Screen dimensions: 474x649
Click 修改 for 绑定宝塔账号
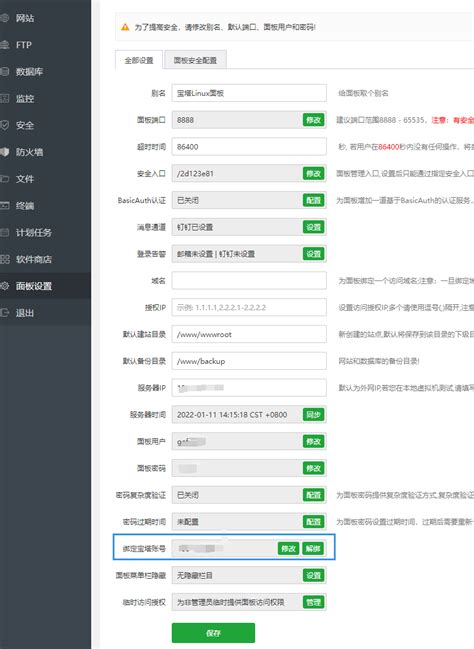point(288,549)
